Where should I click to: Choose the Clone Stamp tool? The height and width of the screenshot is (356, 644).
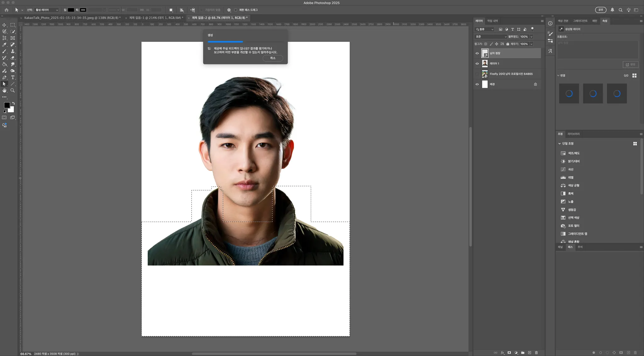point(13,51)
